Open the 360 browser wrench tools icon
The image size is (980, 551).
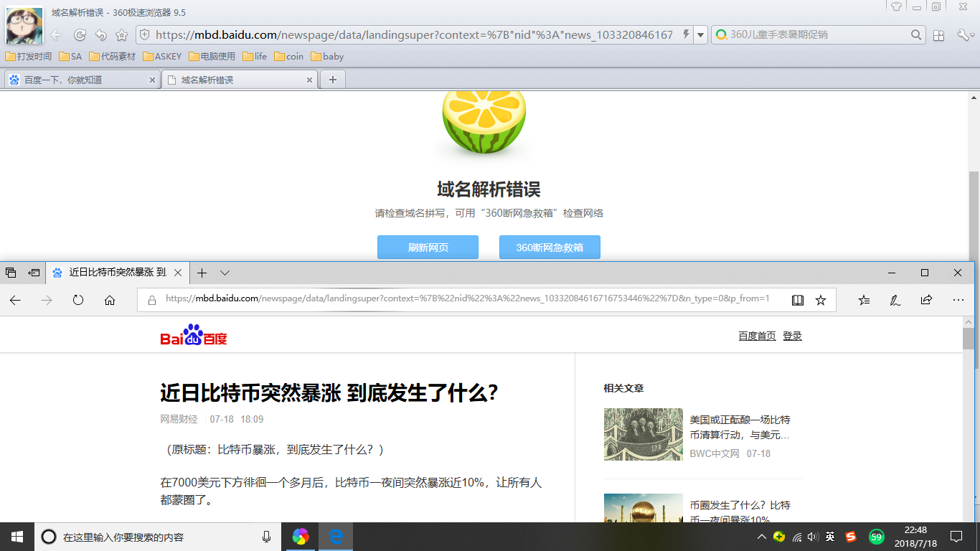point(965,34)
